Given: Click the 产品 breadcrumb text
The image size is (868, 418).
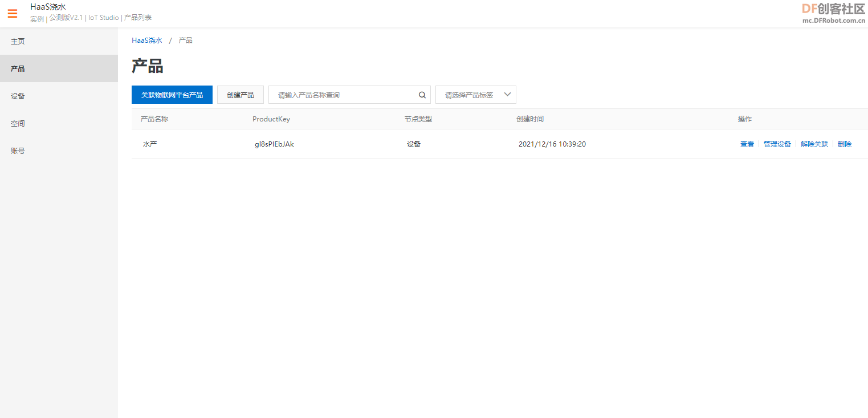Looking at the screenshot, I should [185, 40].
